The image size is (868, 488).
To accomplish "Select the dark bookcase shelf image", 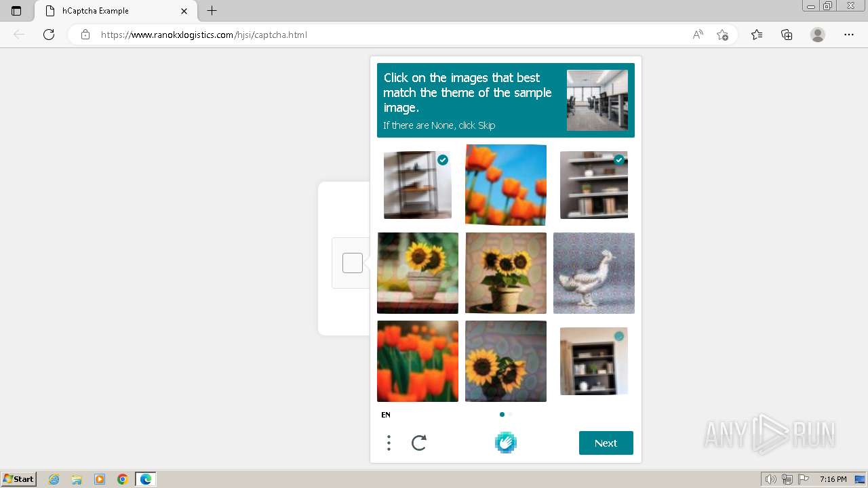I will point(594,361).
